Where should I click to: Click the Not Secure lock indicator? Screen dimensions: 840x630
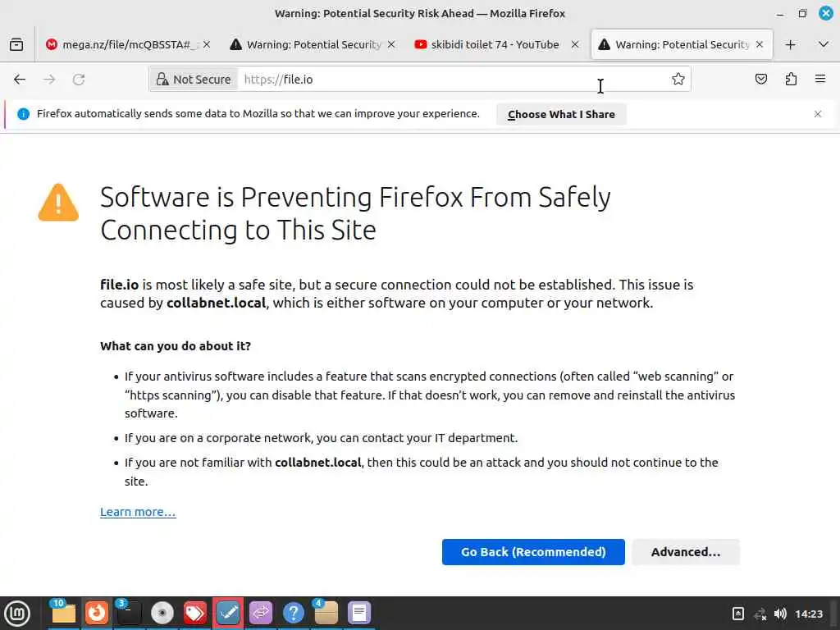coord(194,80)
